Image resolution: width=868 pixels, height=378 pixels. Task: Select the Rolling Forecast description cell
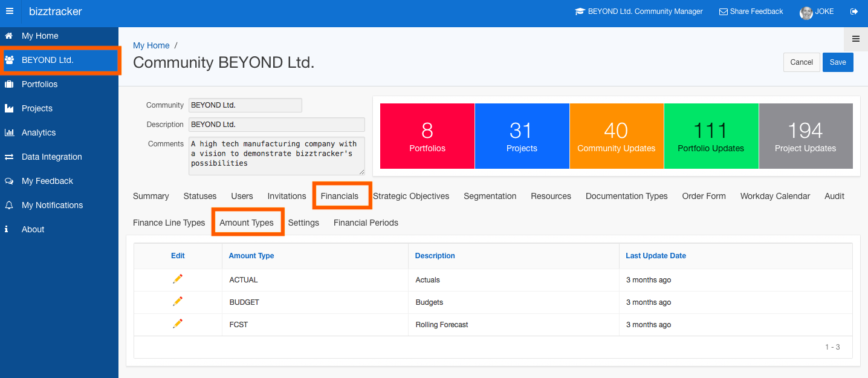tap(514, 325)
